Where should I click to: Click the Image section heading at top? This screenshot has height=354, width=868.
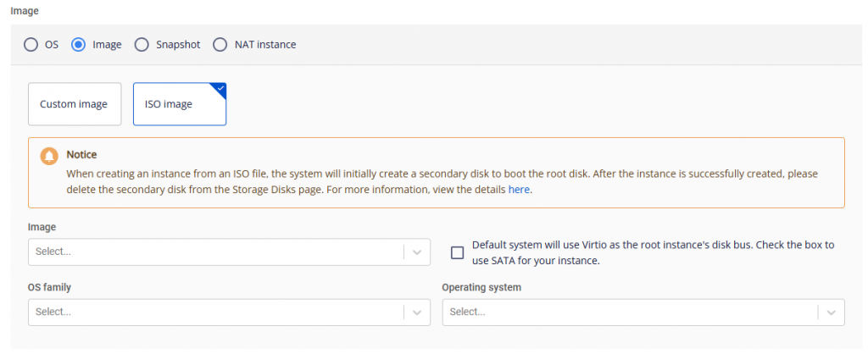click(24, 11)
